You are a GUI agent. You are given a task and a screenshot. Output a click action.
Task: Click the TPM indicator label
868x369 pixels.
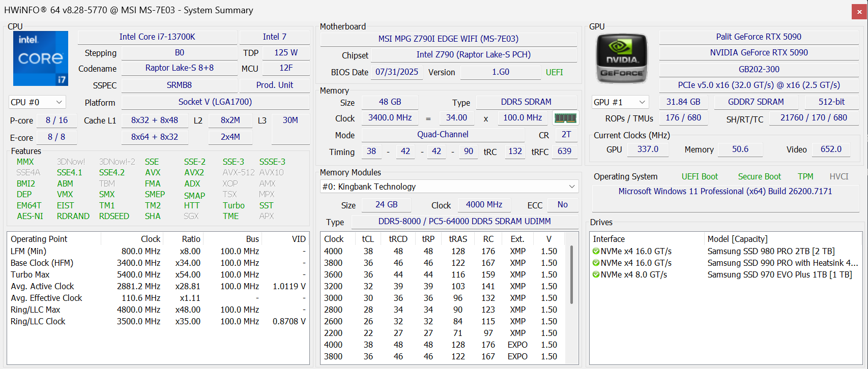805,176
